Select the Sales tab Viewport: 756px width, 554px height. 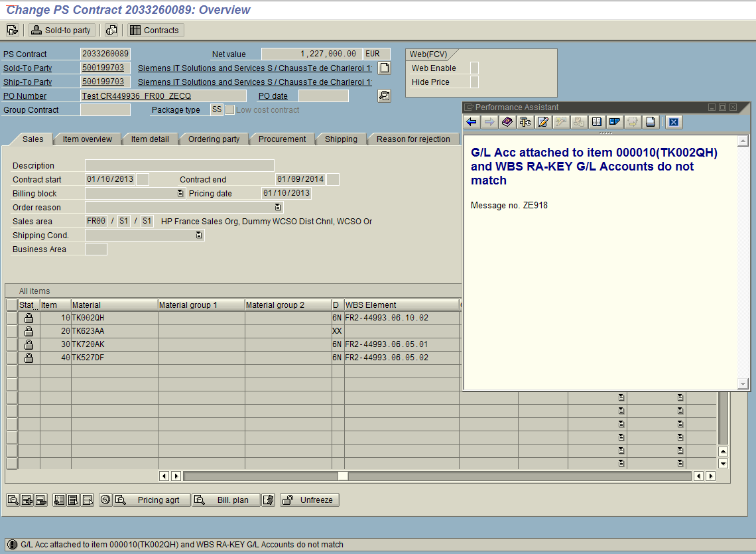pos(32,139)
